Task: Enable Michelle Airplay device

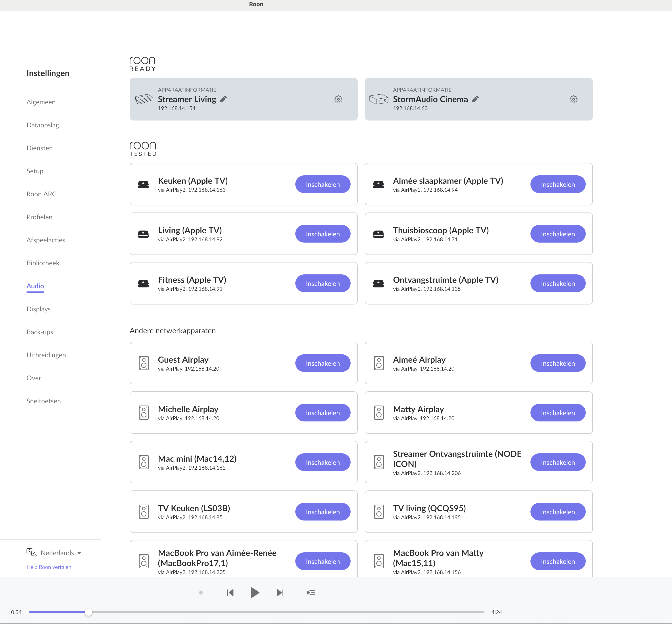Action: point(323,413)
